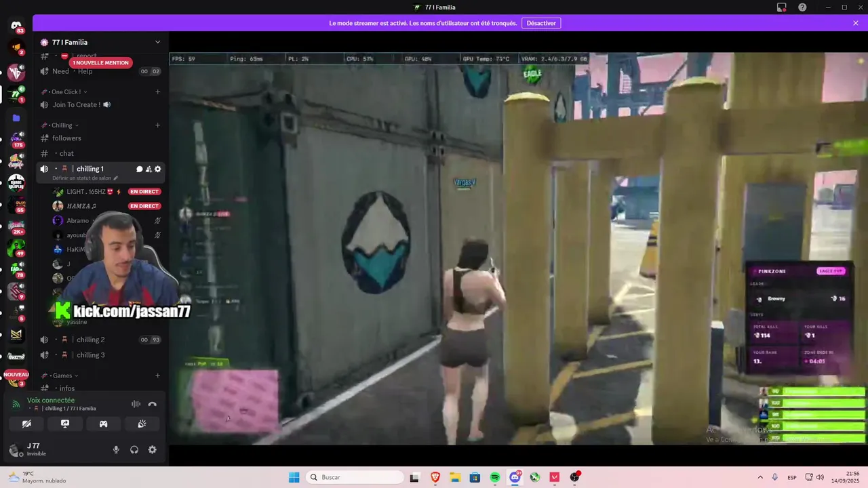Select the server icon with the 49 badge
Viewport: 868px width, 488px height.
16,248
